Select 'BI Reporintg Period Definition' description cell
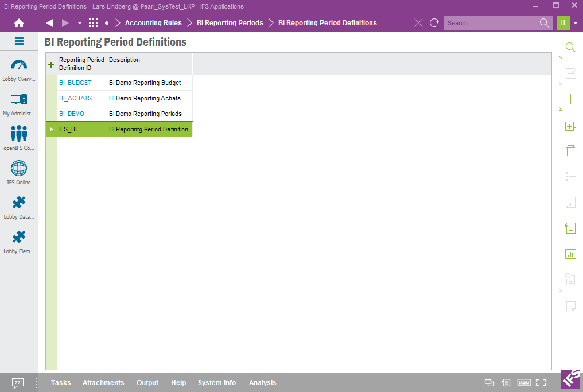The height and width of the screenshot is (392, 583). 150,130
